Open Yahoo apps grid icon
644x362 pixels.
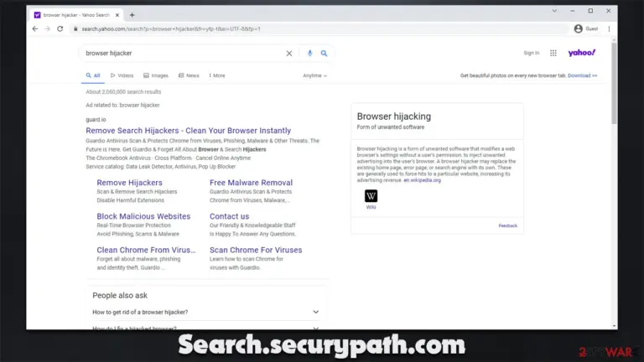(553, 53)
